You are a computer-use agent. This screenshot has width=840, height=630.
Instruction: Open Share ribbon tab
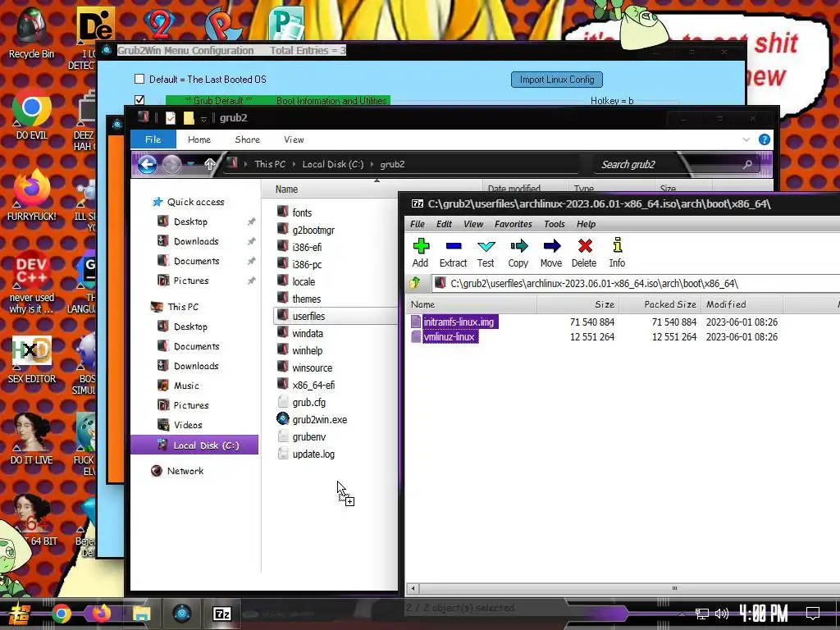tap(248, 139)
